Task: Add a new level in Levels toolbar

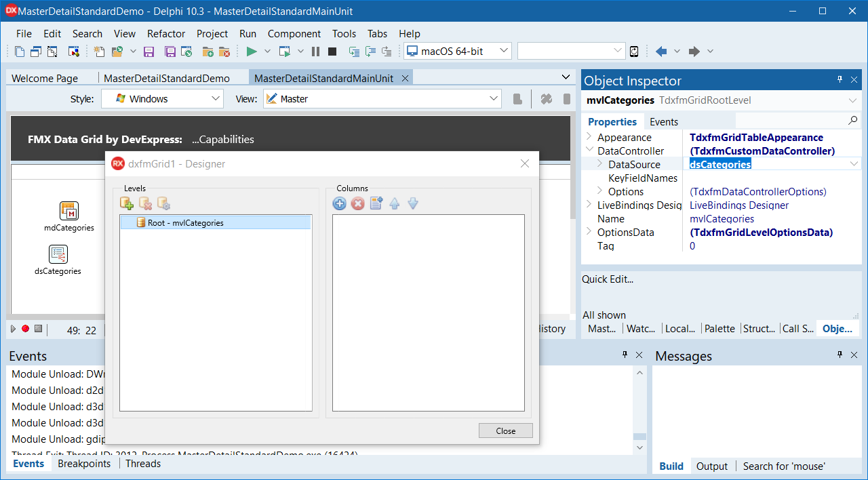Action: (x=126, y=203)
